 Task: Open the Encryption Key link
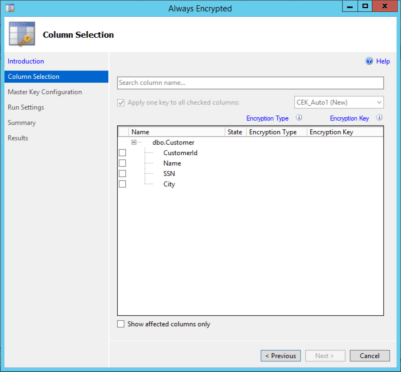pyautogui.click(x=349, y=118)
